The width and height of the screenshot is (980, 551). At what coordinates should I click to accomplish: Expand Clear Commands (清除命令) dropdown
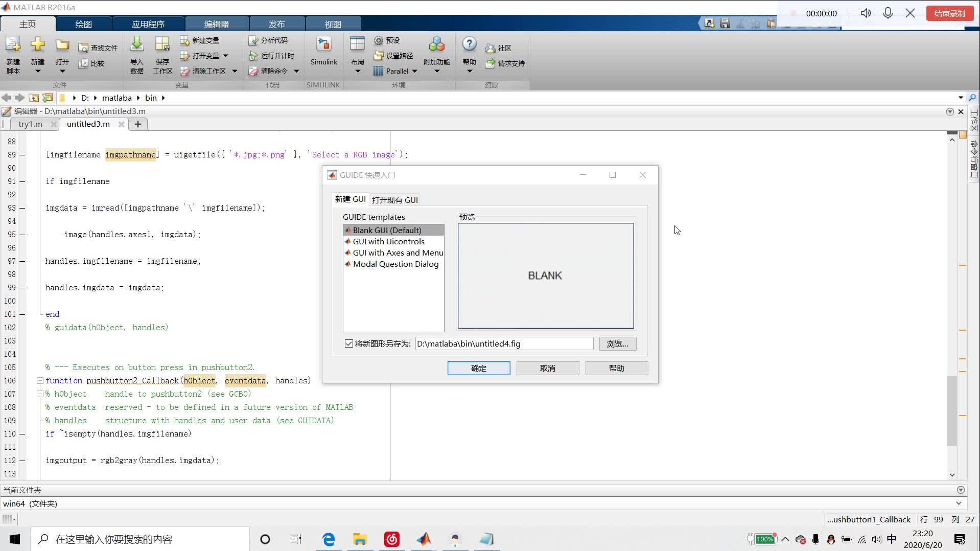click(296, 71)
